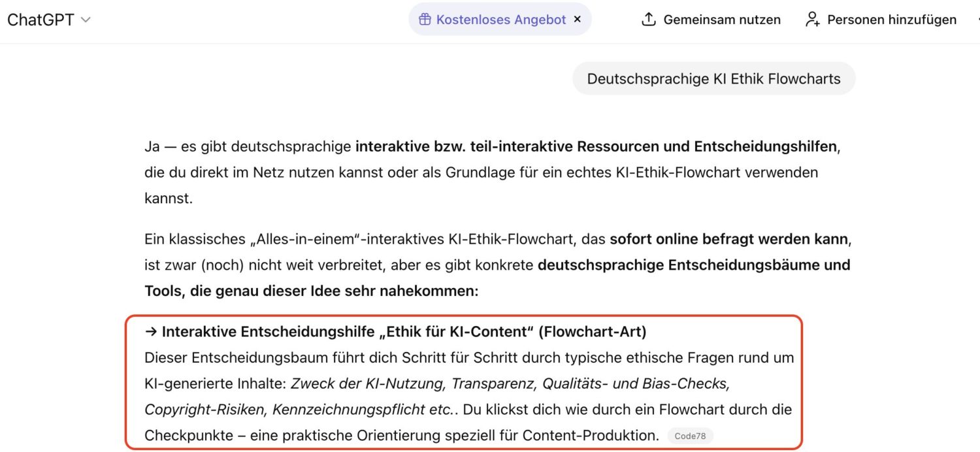Screen dimensions: 980x452
Task: Open the ChatGPT menu in the top bar
Action: click(49, 20)
